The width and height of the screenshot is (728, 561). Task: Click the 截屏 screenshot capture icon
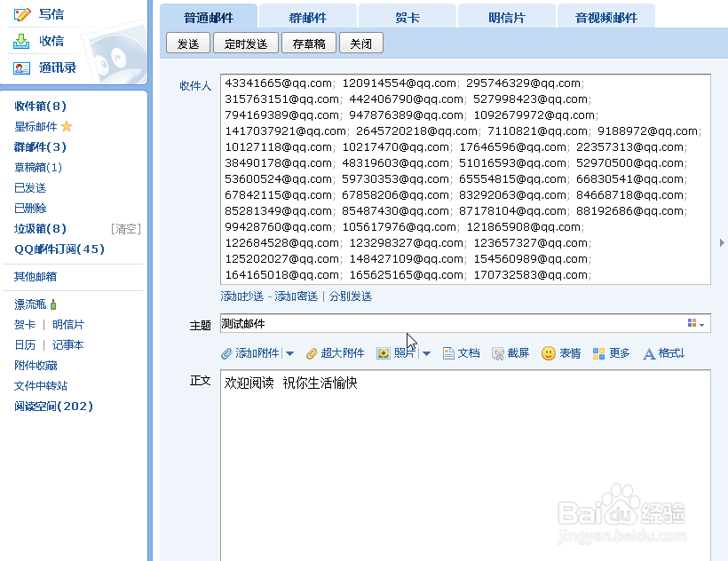[x=499, y=352]
